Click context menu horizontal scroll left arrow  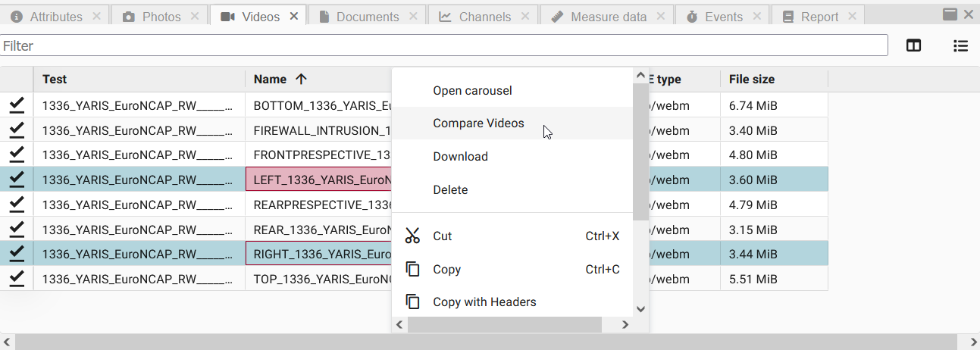tap(399, 324)
